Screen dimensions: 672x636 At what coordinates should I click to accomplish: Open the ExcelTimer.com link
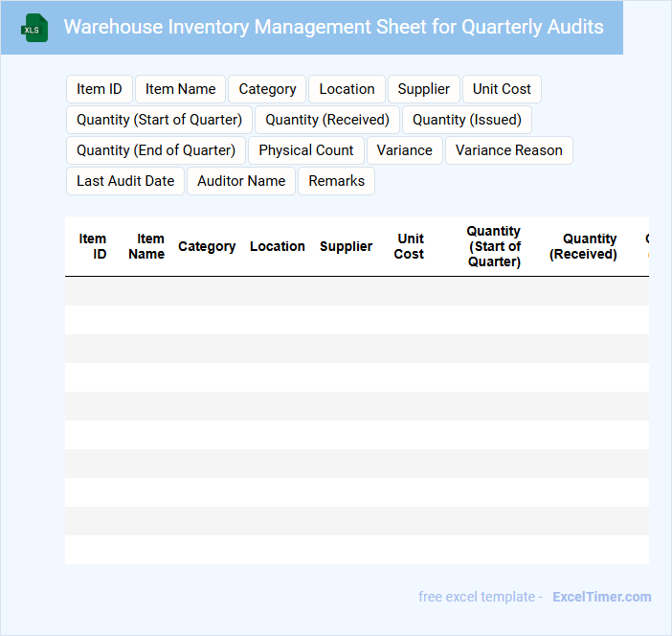click(601, 597)
